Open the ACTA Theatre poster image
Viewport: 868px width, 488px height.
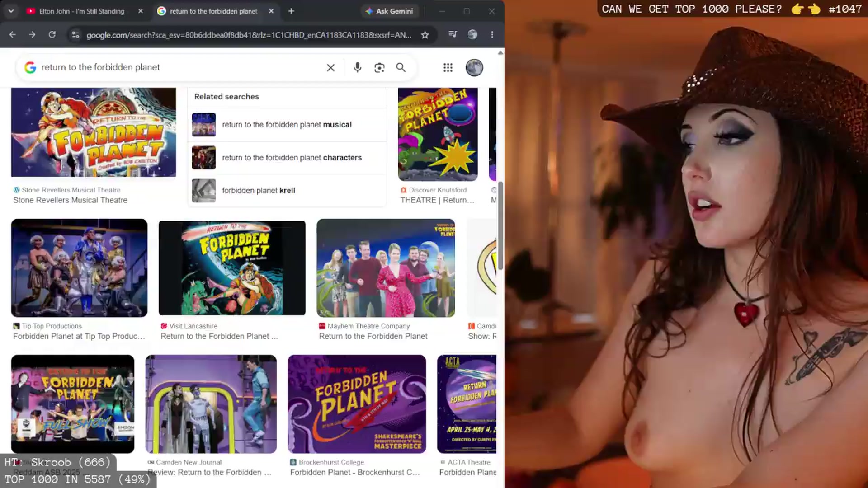[467, 404]
